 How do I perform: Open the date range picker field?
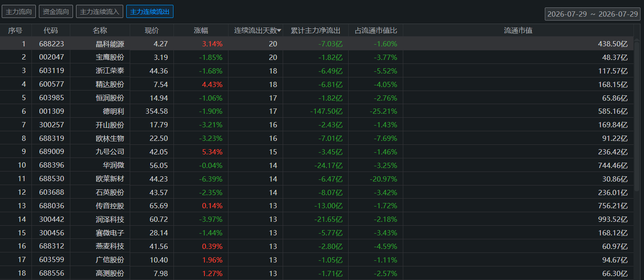pos(592,14)
